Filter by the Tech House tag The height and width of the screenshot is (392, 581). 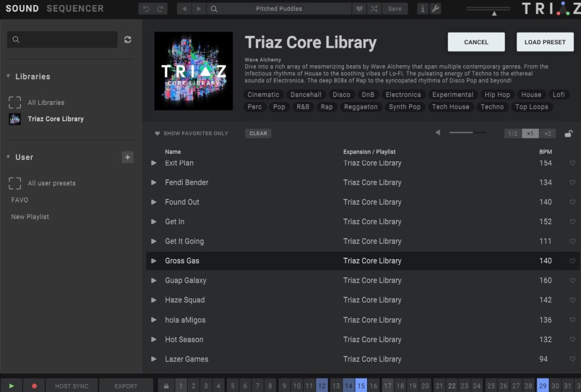451,107
